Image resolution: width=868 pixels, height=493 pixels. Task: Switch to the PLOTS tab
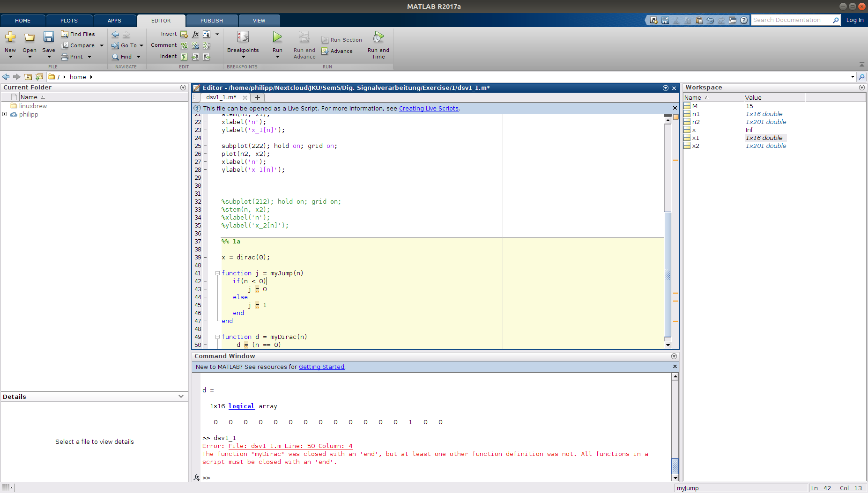tap(69, 21)
